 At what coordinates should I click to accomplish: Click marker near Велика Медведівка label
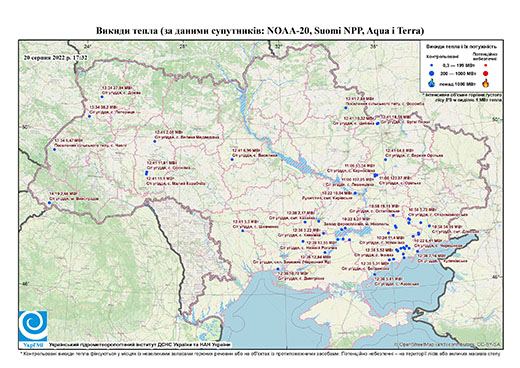pos(155,141)
